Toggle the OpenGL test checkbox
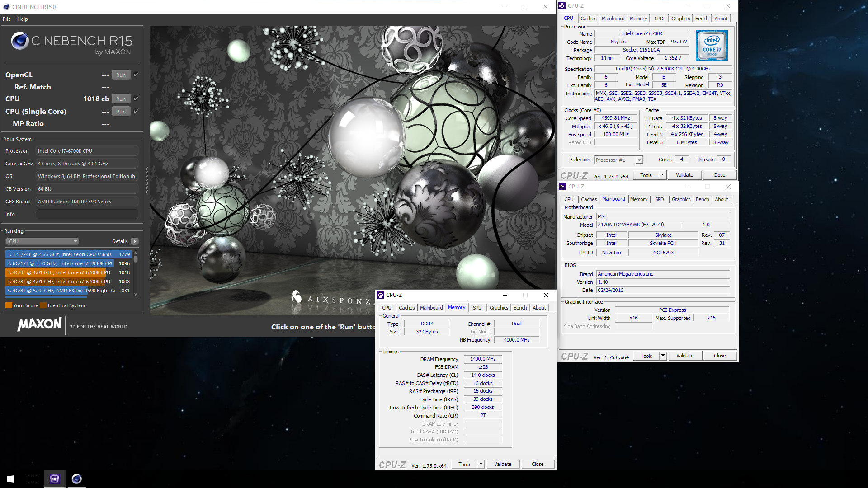Screen dimensions: 868x488 pyautogui.click(x=136, y=75)
